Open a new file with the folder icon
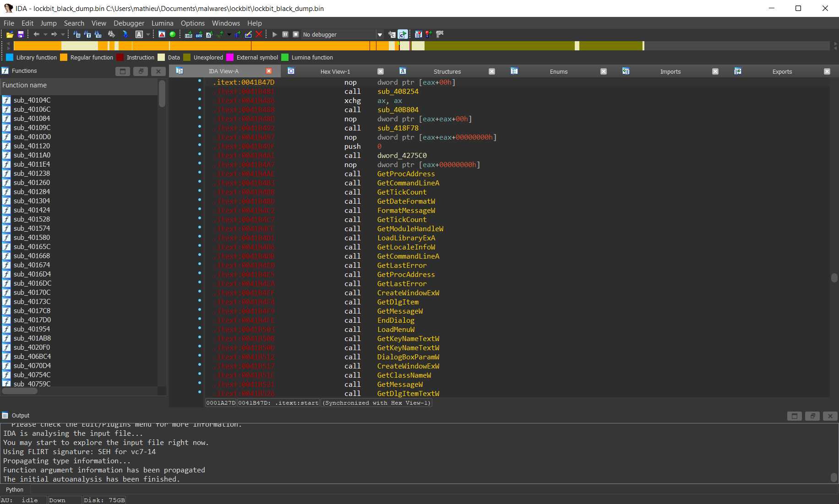 pos(10,34)
